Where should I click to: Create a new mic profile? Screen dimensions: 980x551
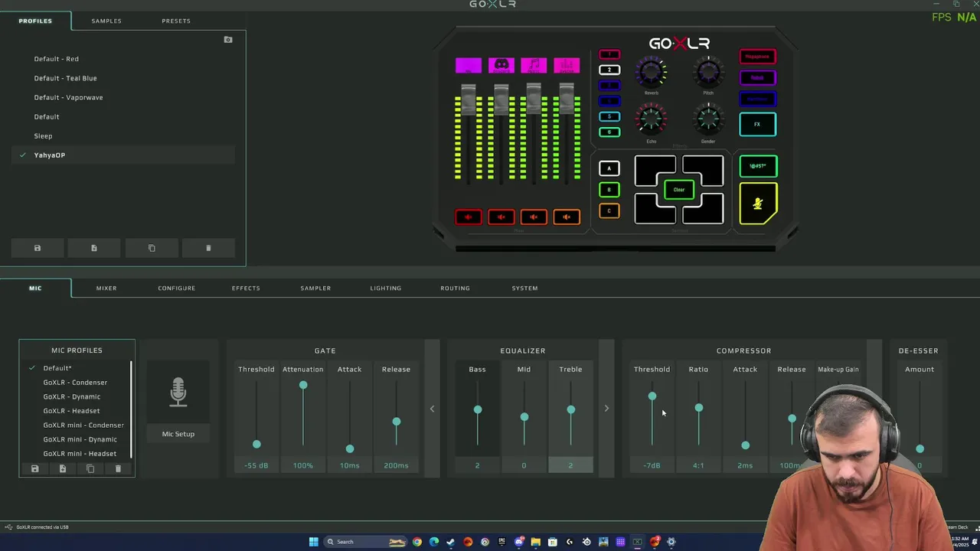pos(63,468)
